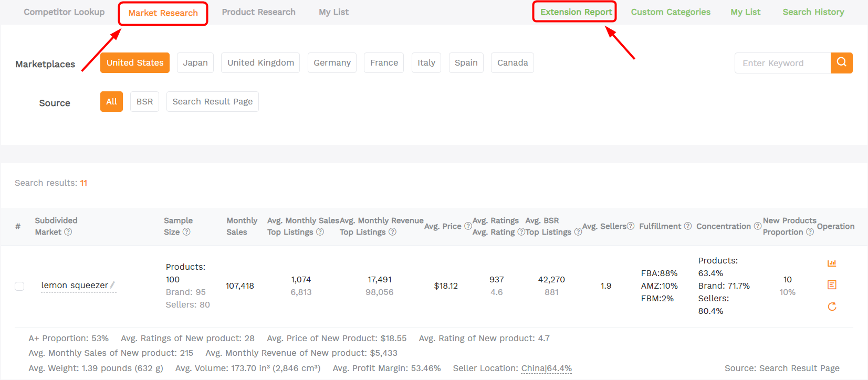The width and height of the screenshot is (868, 380).
Task: Choose BSR as the source filter
Action: (x=144, y=102)
